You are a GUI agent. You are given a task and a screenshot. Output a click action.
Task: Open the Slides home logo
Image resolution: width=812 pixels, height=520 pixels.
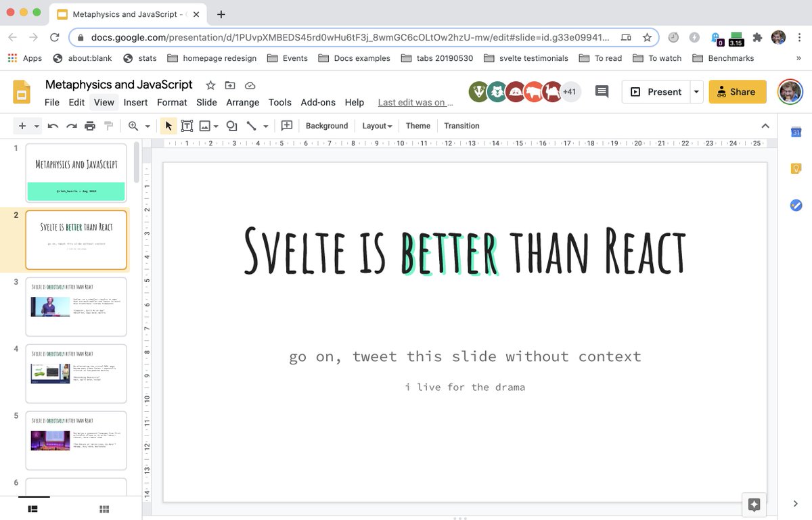click(x=22, y=93)
